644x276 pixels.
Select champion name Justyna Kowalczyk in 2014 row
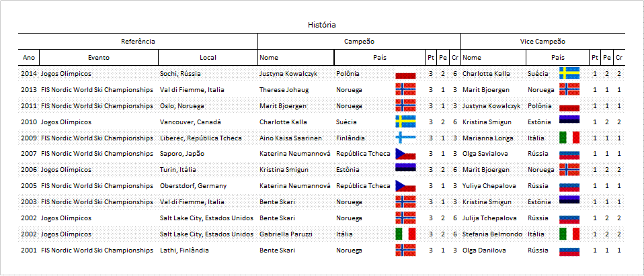click(x=287, y=73)
